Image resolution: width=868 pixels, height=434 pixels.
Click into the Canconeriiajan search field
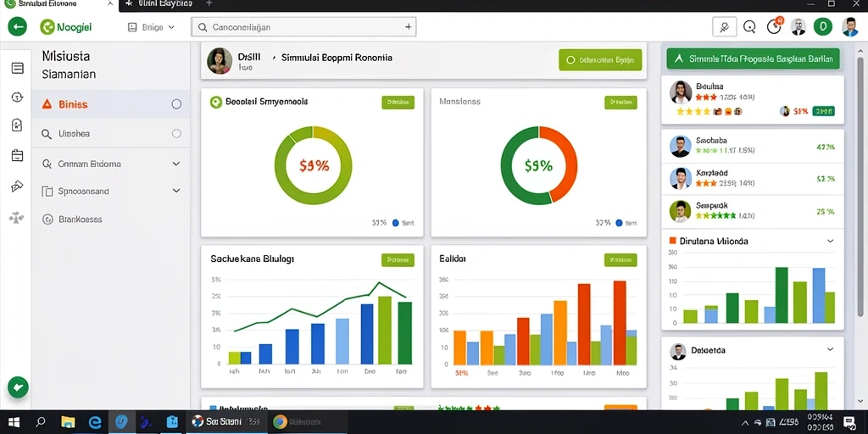pyautogui.click(x=303, y=26)
